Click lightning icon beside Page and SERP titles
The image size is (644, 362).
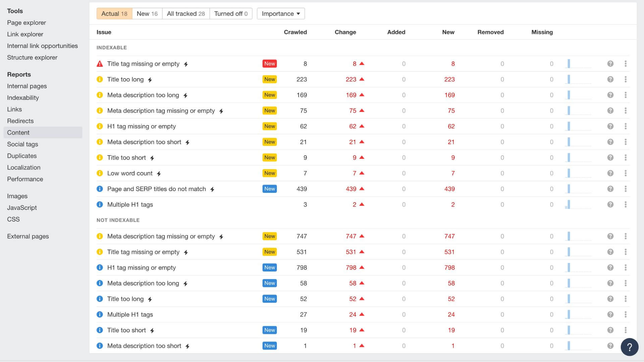(212, 189)
